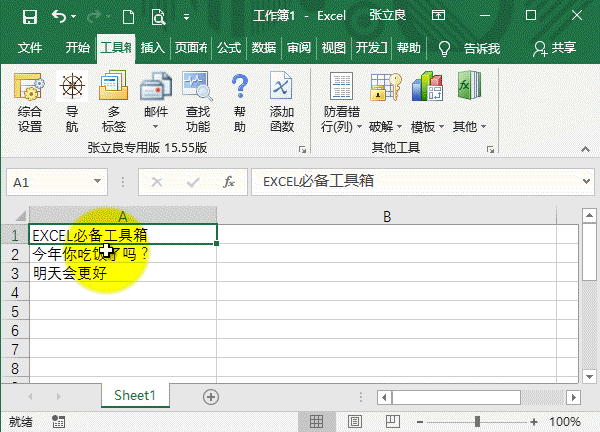Click the 共享 share button
The height and width of the screenshot is (432, 600).
coord(555,48)
